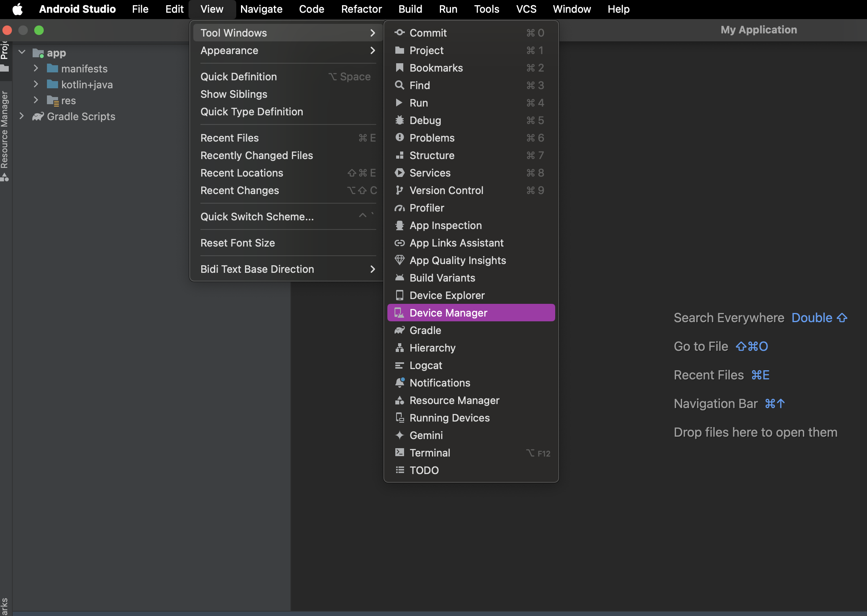Select Running Devices panel
The height and width of the screenshot is (616, 867).
pos(450,417)
